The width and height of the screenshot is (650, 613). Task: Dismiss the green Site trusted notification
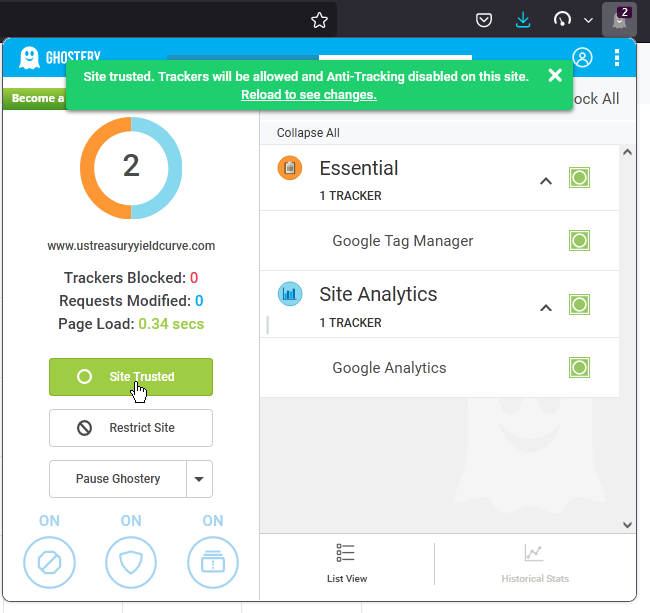(555, 75)
